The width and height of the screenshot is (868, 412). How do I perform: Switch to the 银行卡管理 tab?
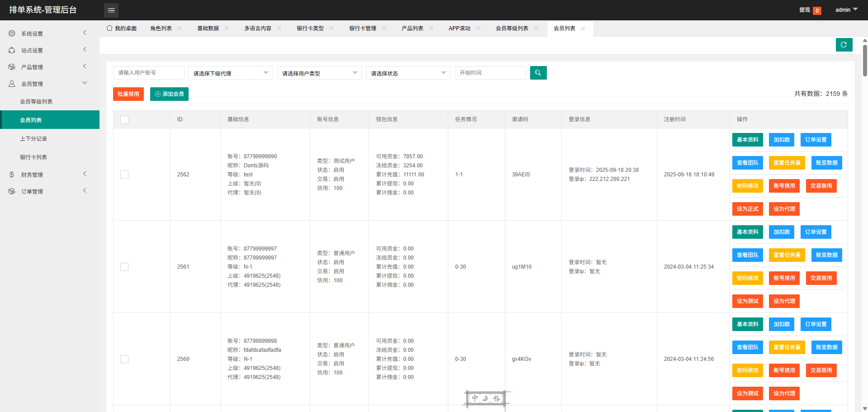pos(362,28)
